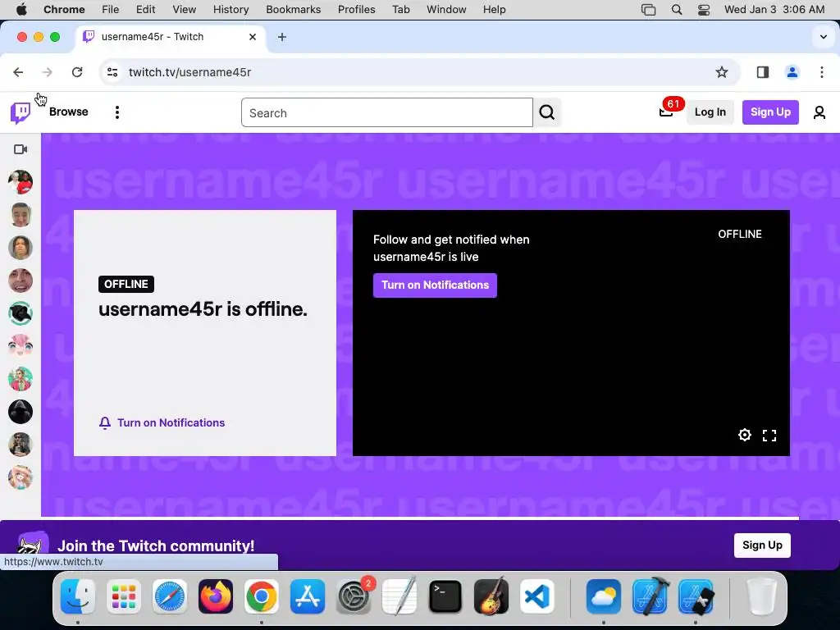Screen dimensions: 840x630
Task: Open System Settings from the dock
Action: 354,596
